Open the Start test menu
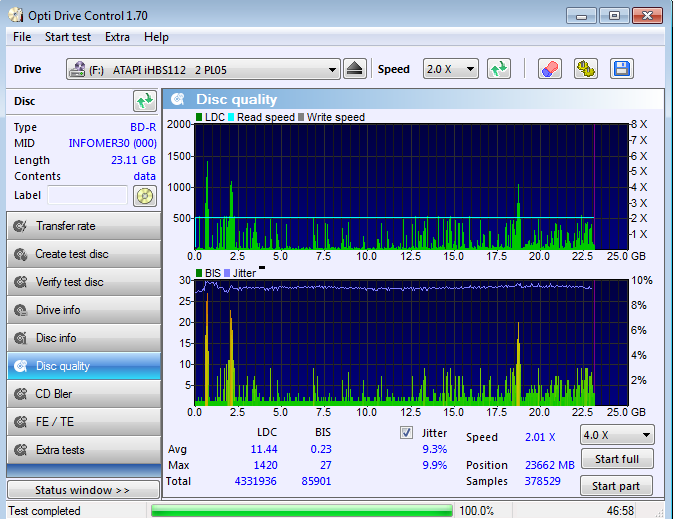Image resolution: width=675 pixels, height=519 pixels. [x=68, y=37]
